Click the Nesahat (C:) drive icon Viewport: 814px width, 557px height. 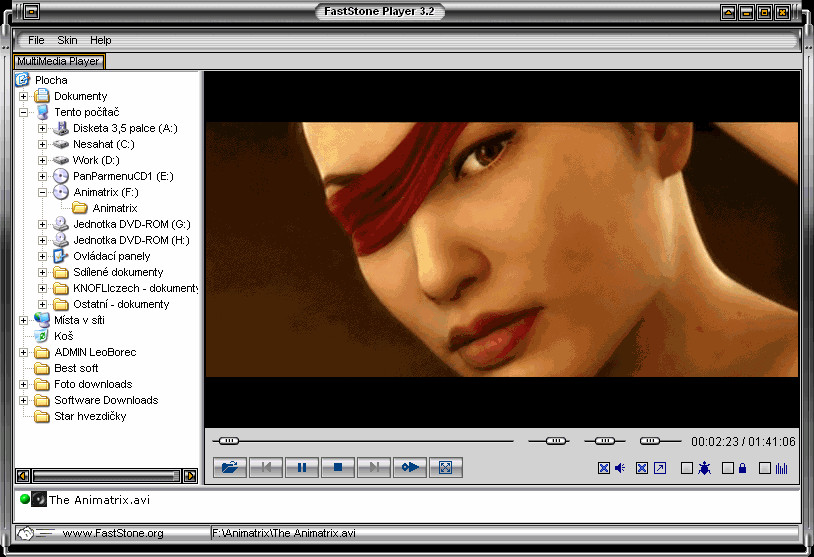coord(61,144)
